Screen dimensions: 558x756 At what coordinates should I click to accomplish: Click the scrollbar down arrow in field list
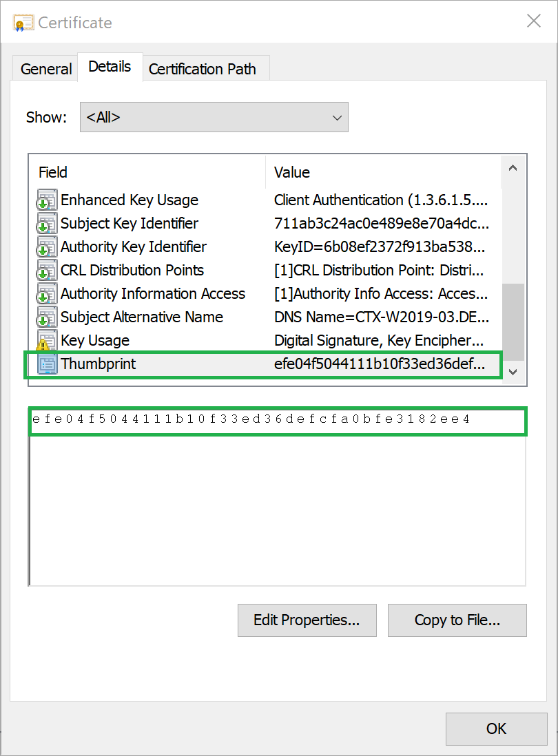tap(512, 371)
